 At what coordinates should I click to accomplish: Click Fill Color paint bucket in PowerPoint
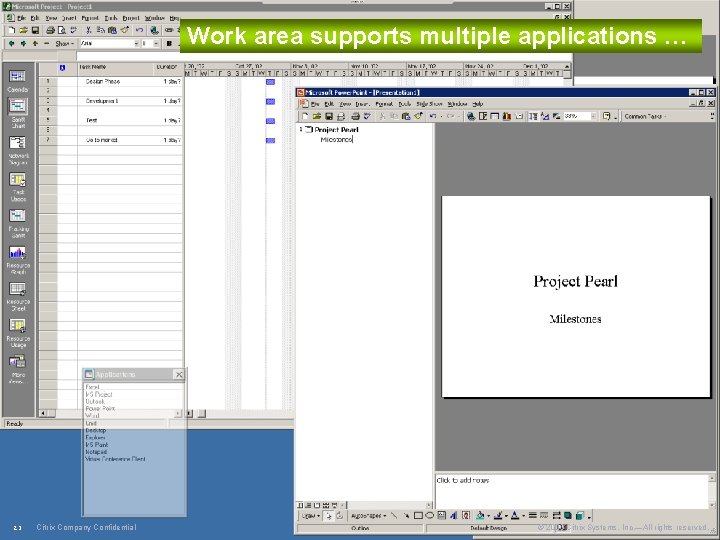point(480,516)
